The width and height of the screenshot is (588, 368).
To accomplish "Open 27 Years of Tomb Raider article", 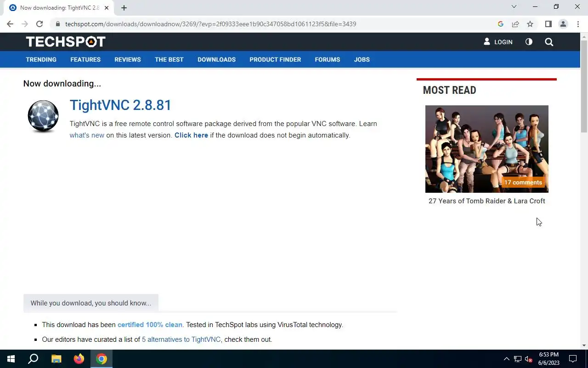I will tap(486, 201).
